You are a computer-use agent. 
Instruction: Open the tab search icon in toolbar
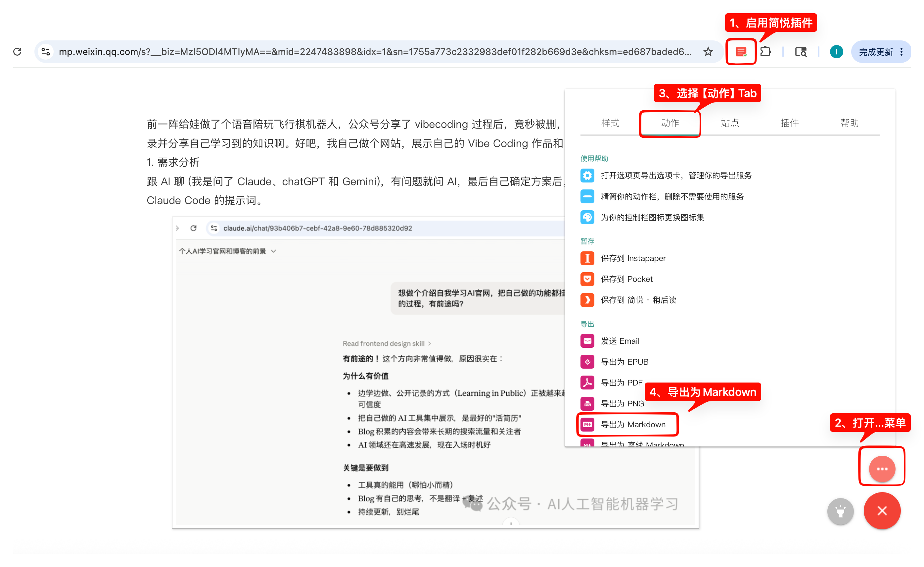(x=801, y=51)
